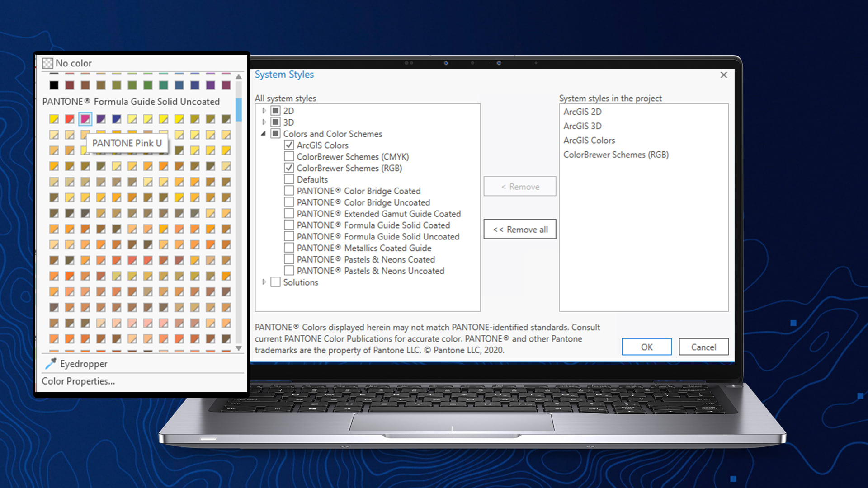868x488 pixels.
Task: Choose the PANTONE Pink U swatch
Action: click(x=85, y=119)
